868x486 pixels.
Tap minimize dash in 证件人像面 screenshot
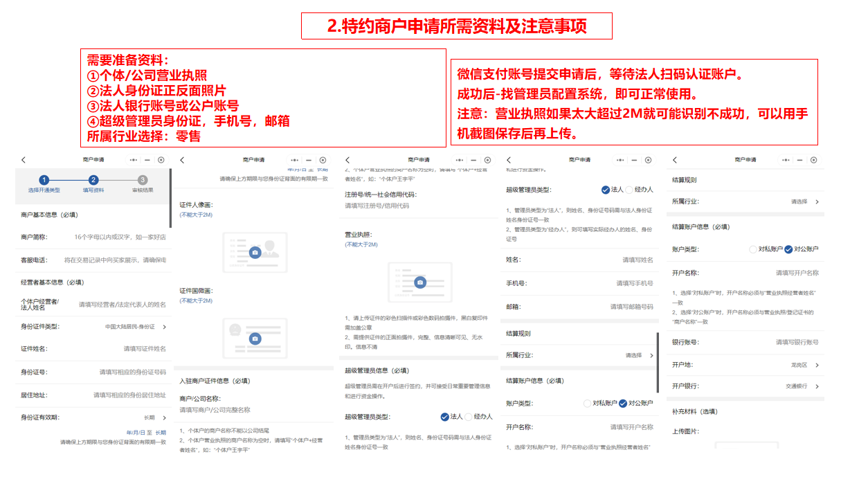[x=308, y=160]
